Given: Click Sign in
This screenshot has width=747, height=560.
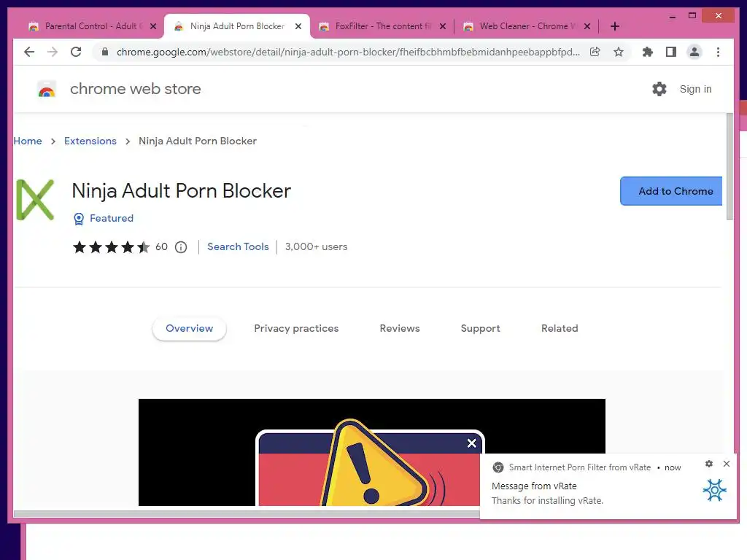Looking at the screenshot, I should (695, 89).
